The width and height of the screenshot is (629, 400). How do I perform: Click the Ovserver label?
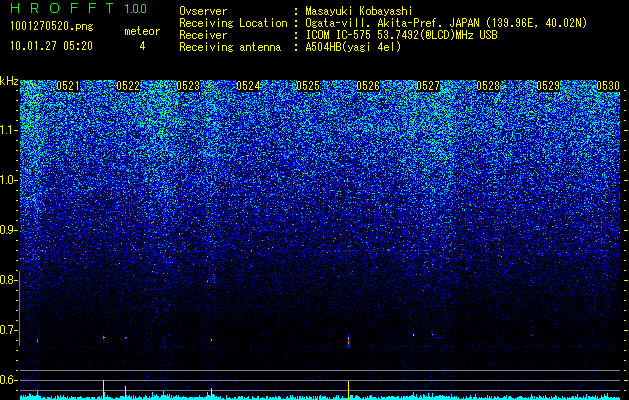tap(203, 11)
